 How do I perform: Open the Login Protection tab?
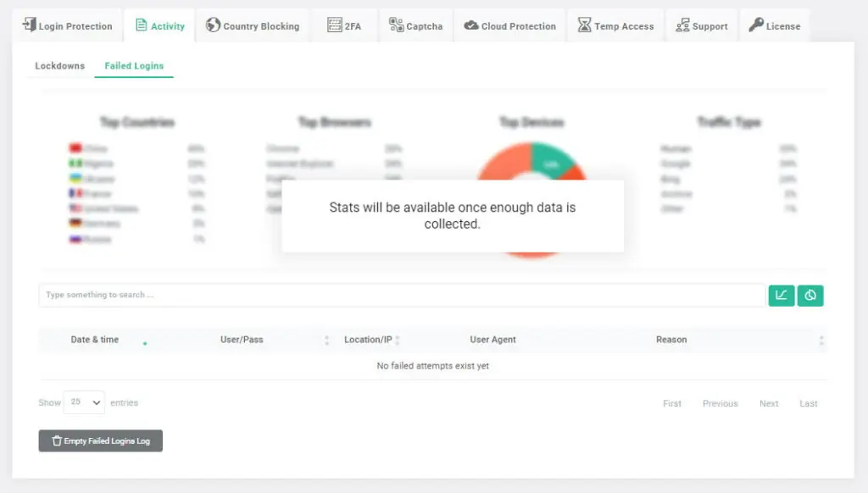tap(68, 26)
